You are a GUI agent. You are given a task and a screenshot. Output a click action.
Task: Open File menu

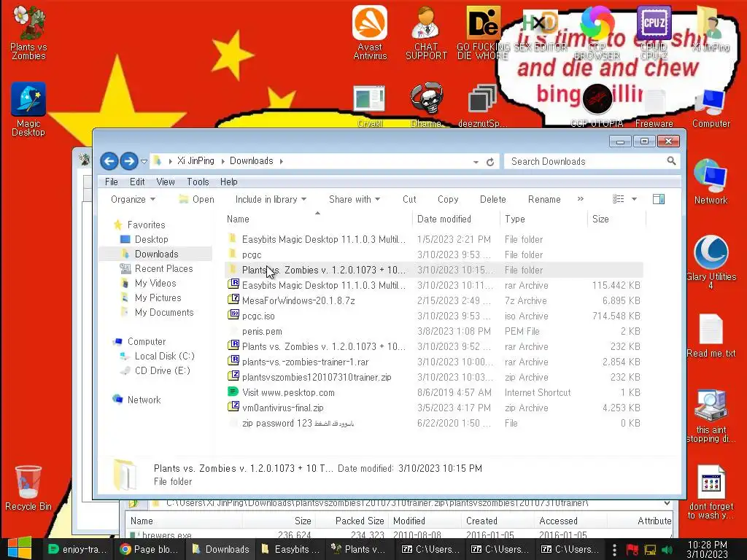112,182
